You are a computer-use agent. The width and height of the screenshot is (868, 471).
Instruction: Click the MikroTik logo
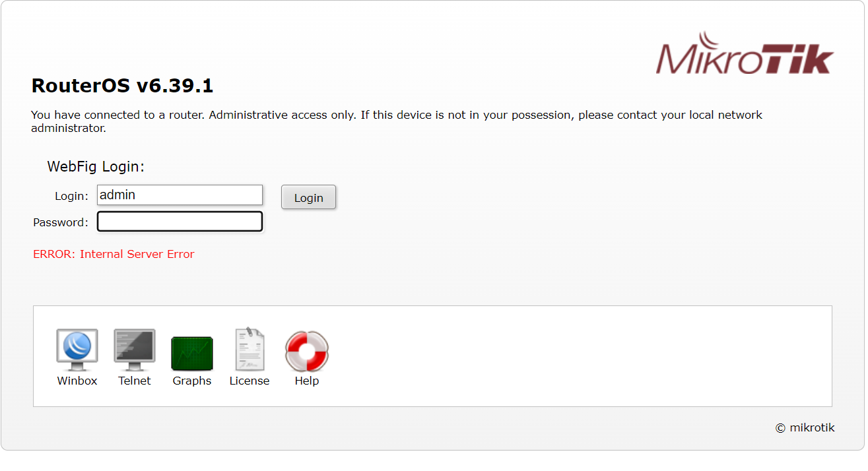pos(745,53)
